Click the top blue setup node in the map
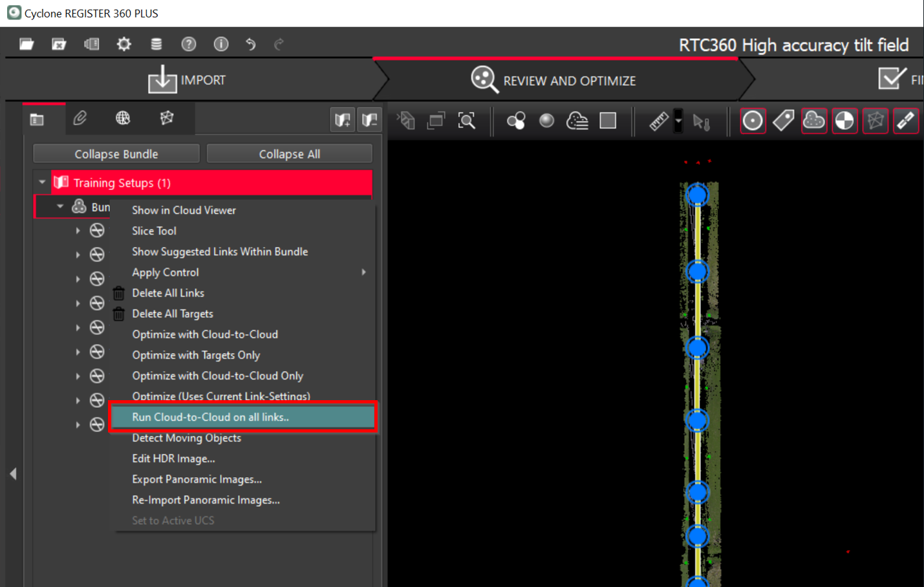 [697, 195]
